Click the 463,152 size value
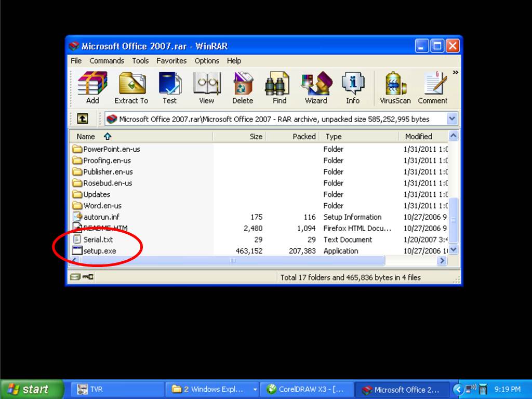Image resolution: width=532 pixels, height=399 pixels. (x=249, y=251)
